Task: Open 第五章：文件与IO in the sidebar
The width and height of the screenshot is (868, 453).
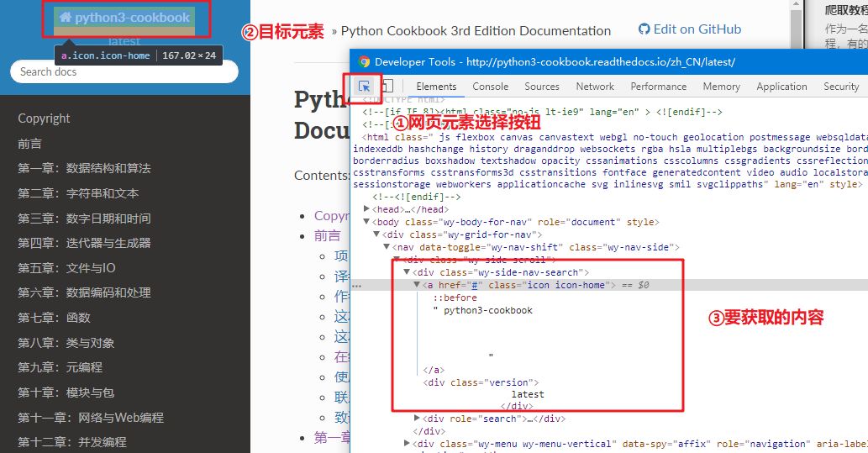Action: coord(66,268)
